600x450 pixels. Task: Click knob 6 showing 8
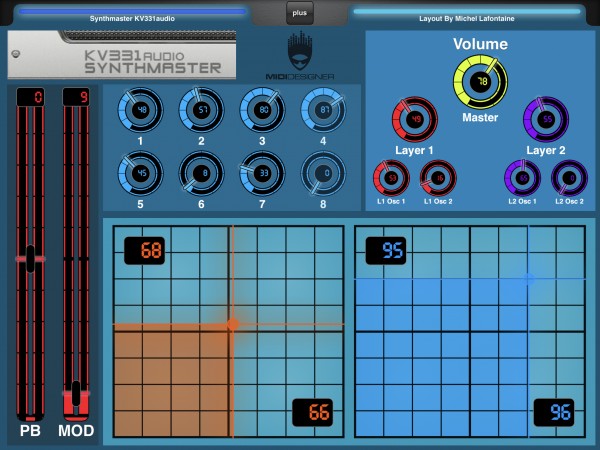tap(201, 173)
